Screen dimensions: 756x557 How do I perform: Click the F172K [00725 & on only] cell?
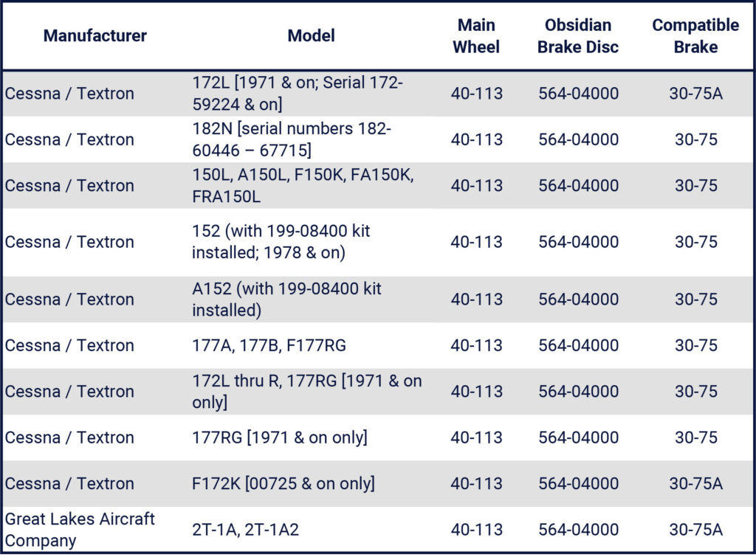(283, 483)
